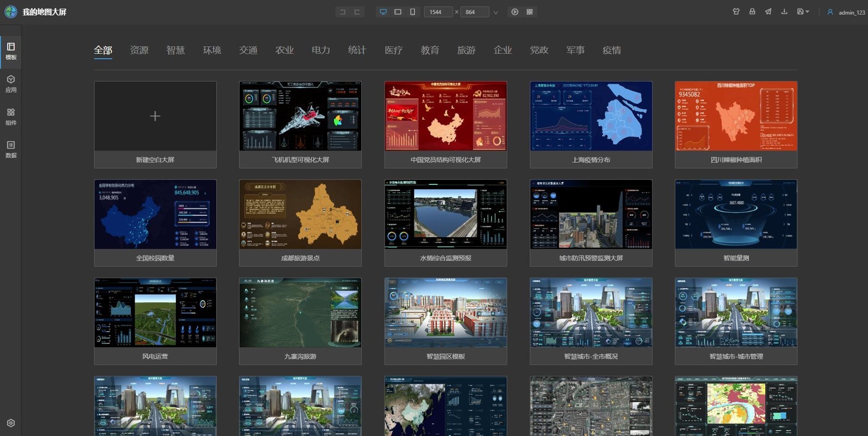The width and height of the screenshot is (868, 436).
Task: Click the publish paper plane icon
Action: 768,11
